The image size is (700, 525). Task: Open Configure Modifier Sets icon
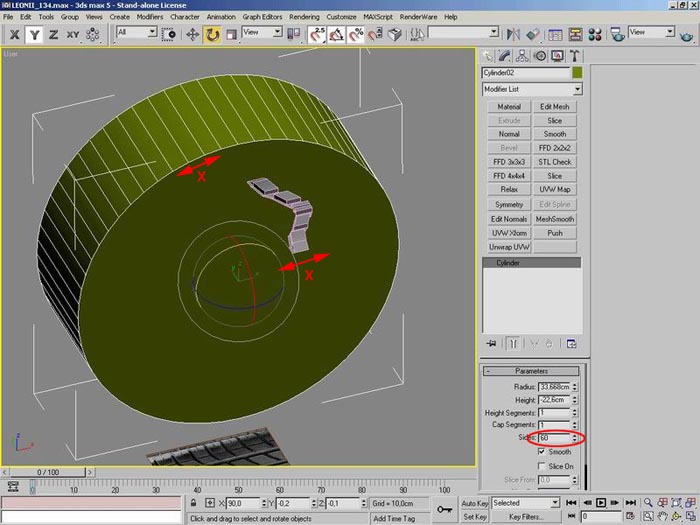click(572, 343)
